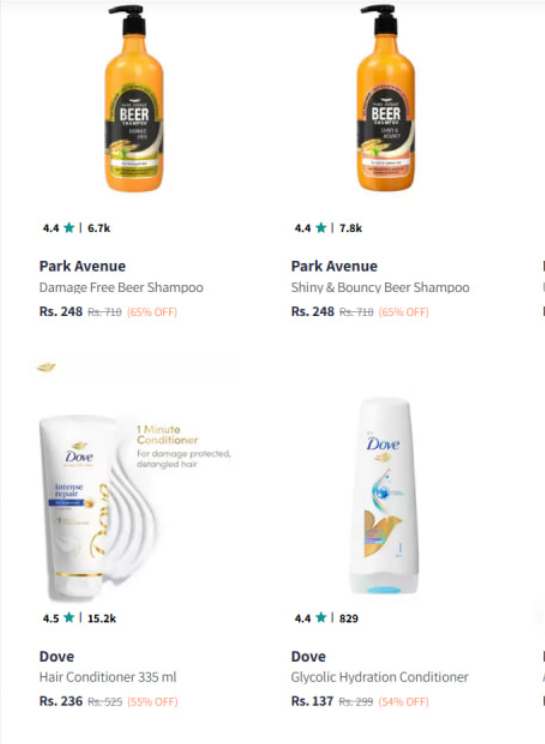Open Glycolic Hydration Conditioner product link
The image size is (545, 744).
[380, 677]
